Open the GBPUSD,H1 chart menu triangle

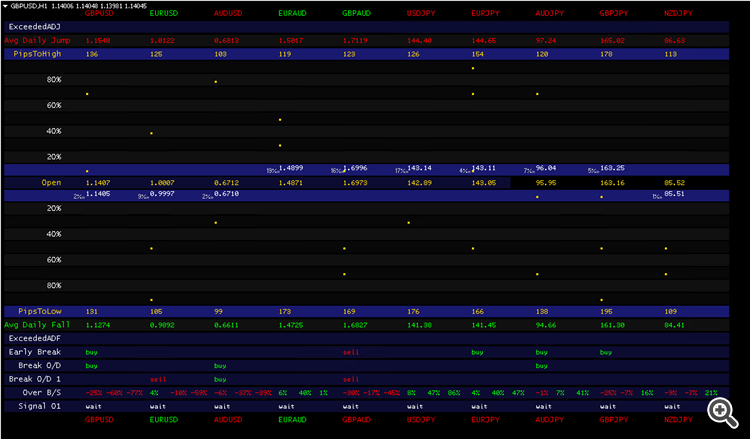pos(5,6)
